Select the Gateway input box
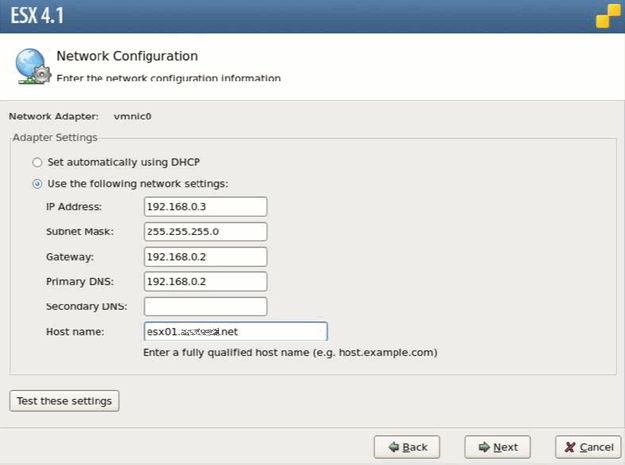This screenshot has height=465, width=625. 205,256
